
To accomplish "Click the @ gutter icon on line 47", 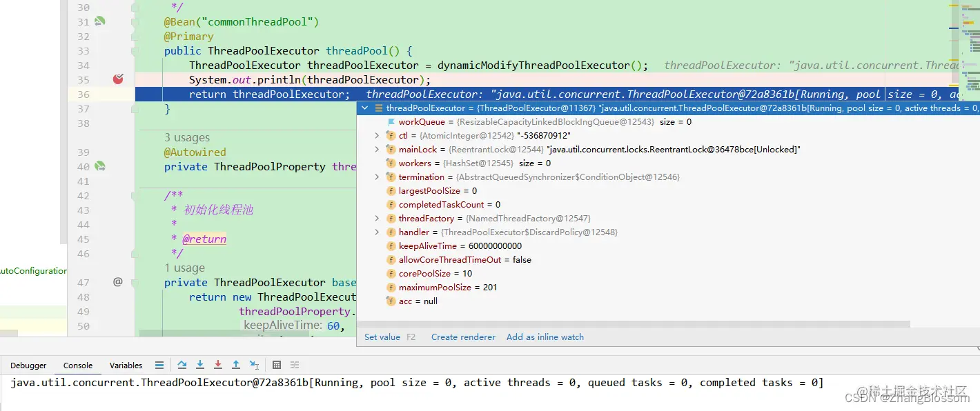I will tap(118, 282).
